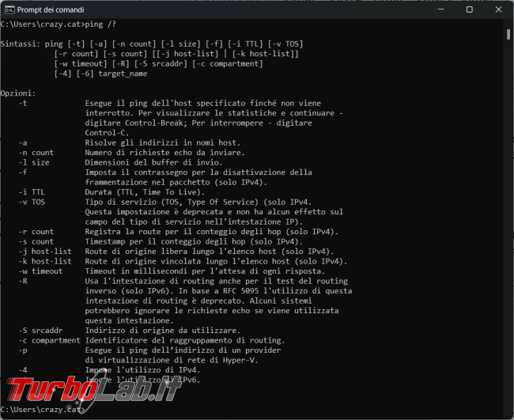The image size is (514, 420).
Task: Click the '-t' option label
Action: click(x=23, y=104)
